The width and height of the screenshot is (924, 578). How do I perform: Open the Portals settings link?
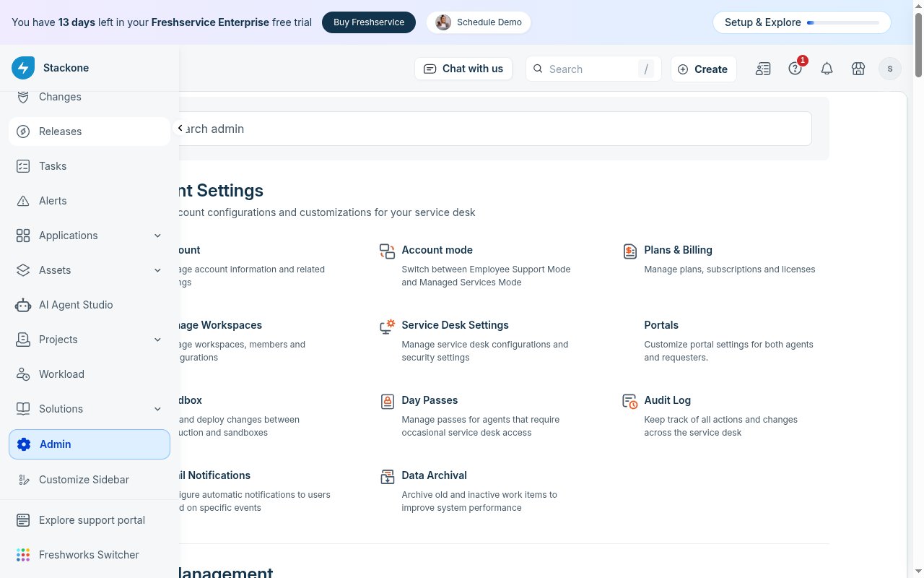661,325
